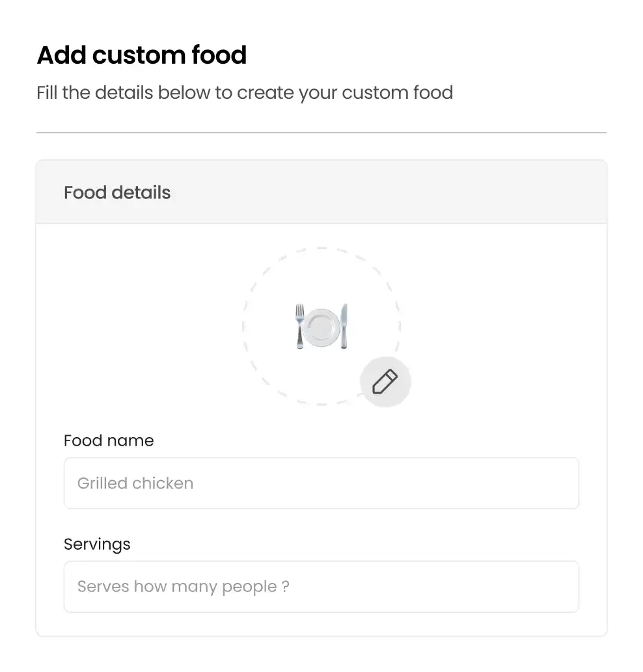Open the image editor via the round pencil button

385,382
